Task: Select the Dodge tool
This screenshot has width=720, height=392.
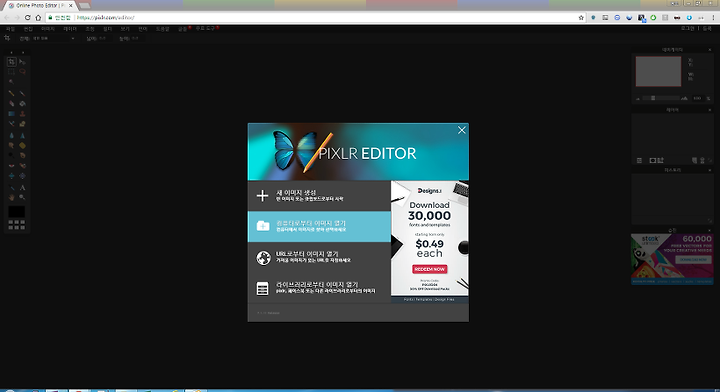Action: point(11,155)
